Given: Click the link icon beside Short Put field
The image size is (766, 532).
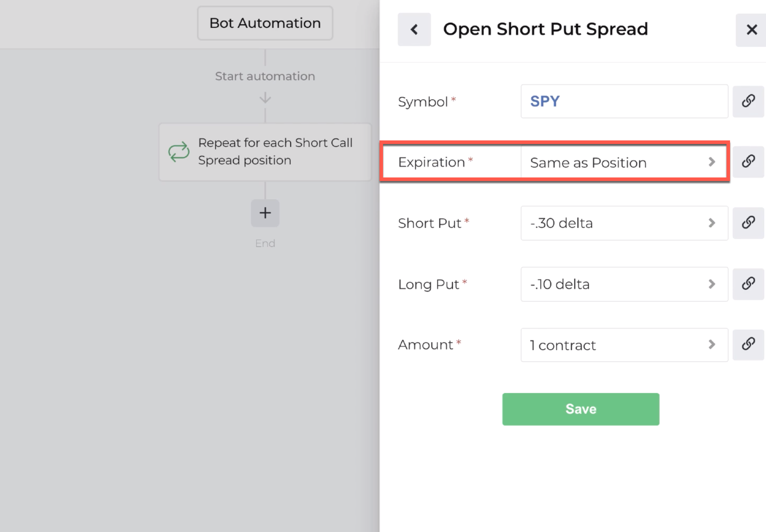Looking at the screenshot, I should tap(748, 223).
